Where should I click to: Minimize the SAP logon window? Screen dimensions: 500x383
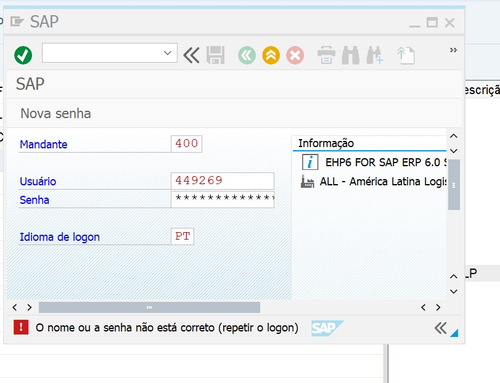pyautogui.click(x=415, y=25)
